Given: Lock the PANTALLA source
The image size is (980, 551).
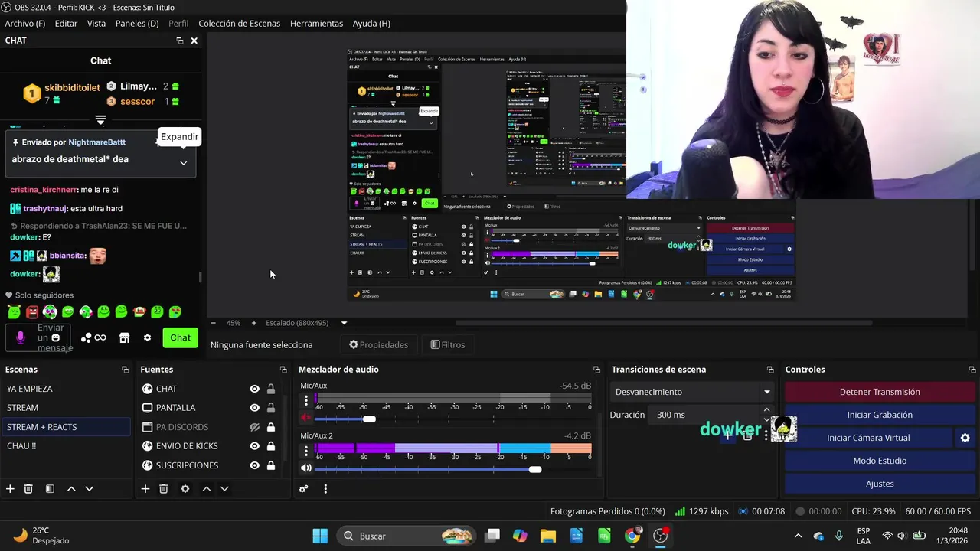Looking at the screenshot, I should [x=270, y=408].
